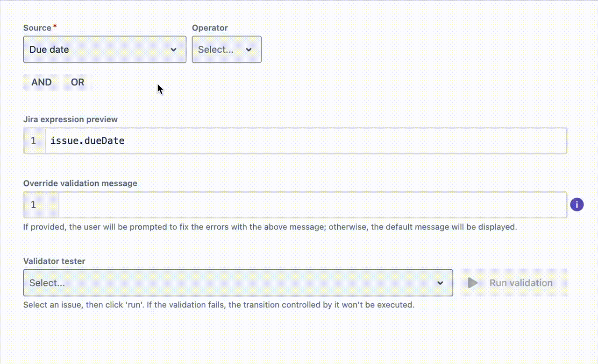Viewport: 598px width, 364px height.
Task: Click the required field asterisk next to Source
Action: [55, 25]
